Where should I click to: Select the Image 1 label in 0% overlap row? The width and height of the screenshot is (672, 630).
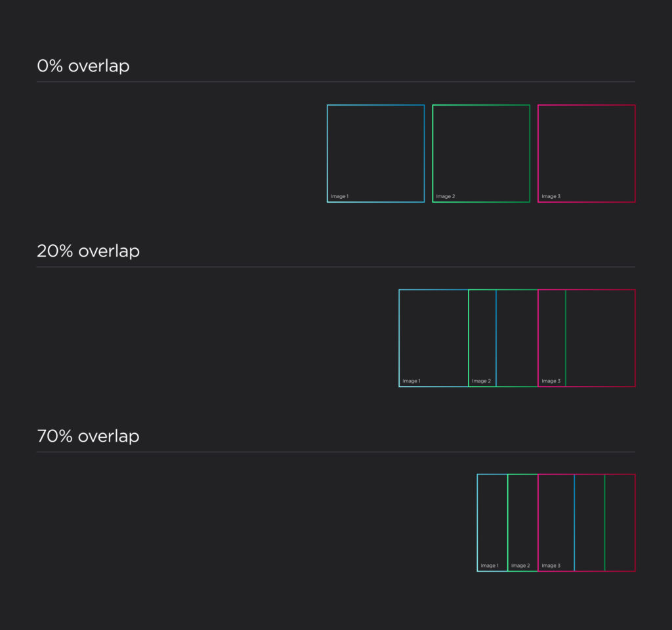339,196
